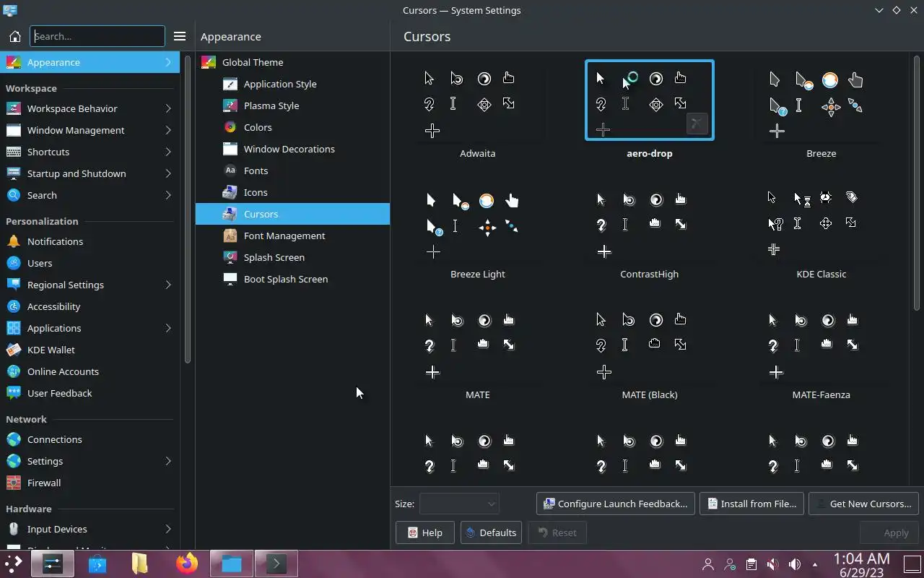Click the Help button
The width and height of the screenshot is (924, 578).
point(424,532)
